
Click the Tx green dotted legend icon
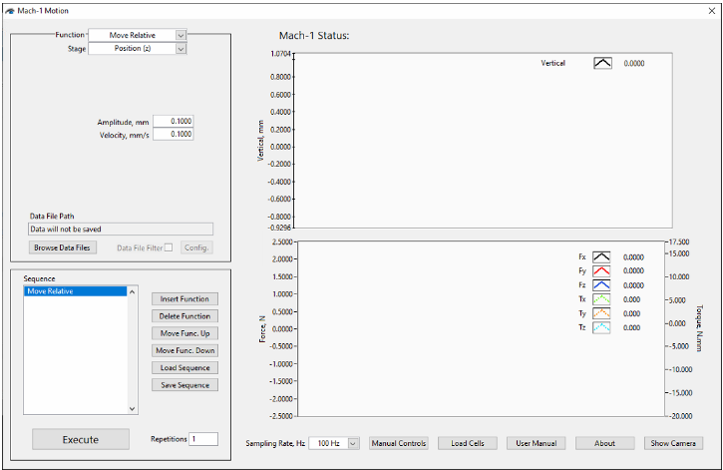click(x=601, y=299)
